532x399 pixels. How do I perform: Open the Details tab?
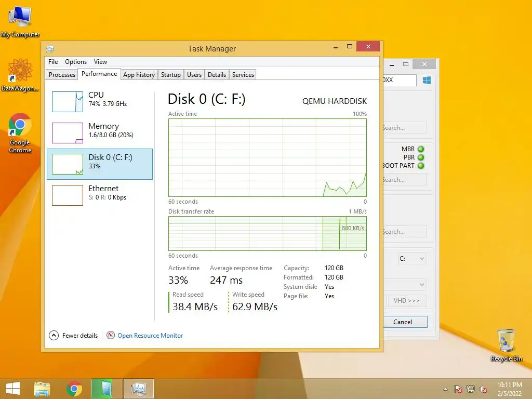click(x=217, y=75)
